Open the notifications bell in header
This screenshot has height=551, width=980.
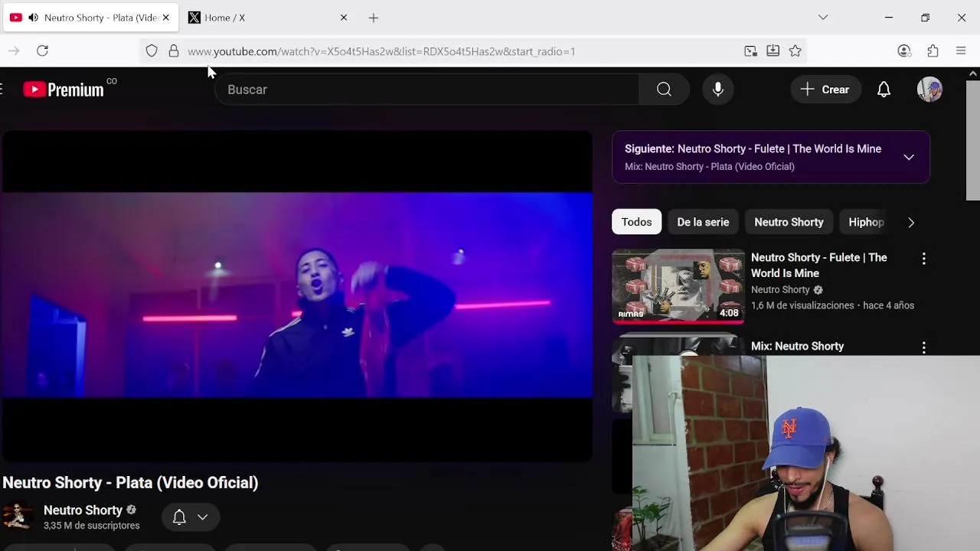tap(884, 90)
